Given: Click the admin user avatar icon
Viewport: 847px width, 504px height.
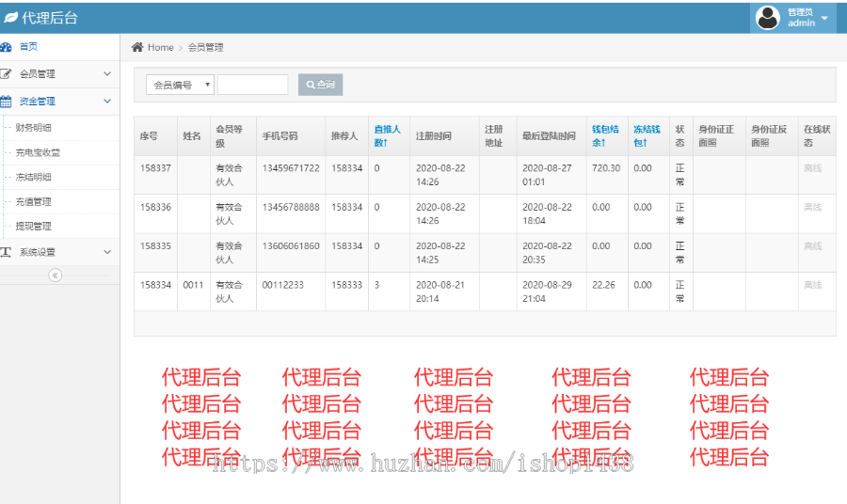Looking at the screenshot, I should [768, 18].
